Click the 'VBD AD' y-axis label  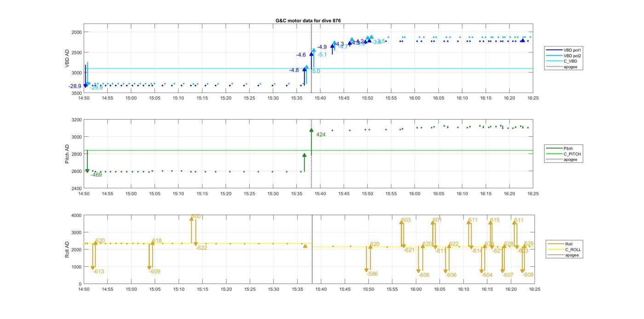pos(68,58)
